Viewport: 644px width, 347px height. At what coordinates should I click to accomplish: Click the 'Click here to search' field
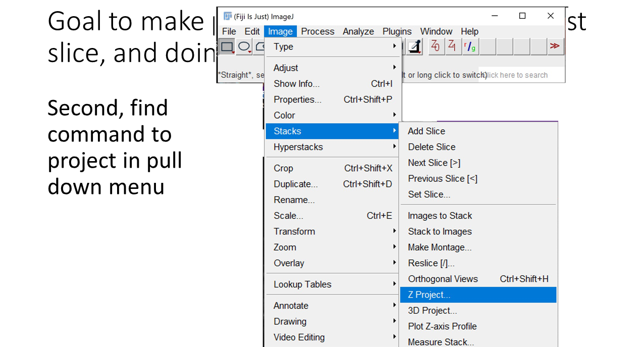click(x=521, y=75)
